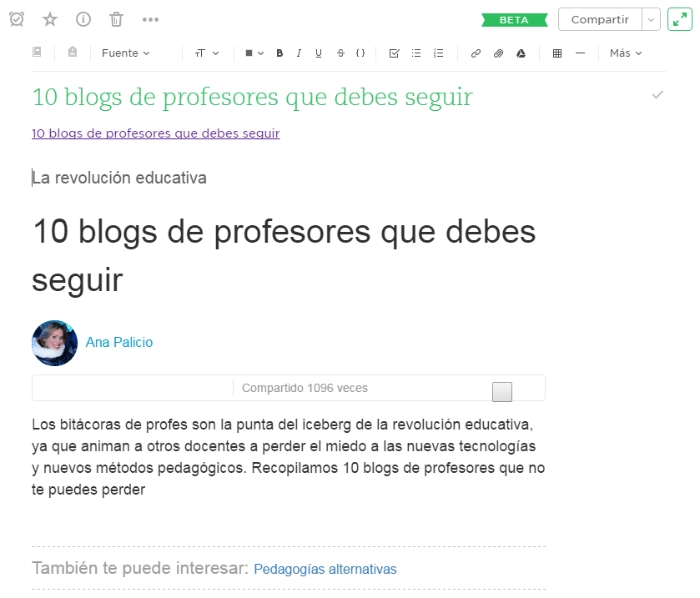The height and width of the screenshot is (598, 700).
Task: Insert a table into the note
Action: pos(557,53)
